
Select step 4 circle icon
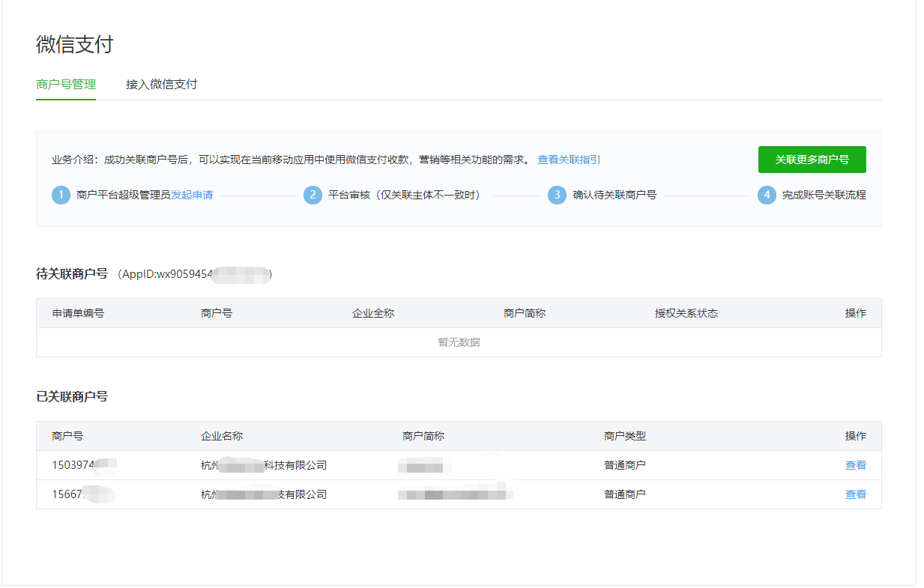coord(767,196)
